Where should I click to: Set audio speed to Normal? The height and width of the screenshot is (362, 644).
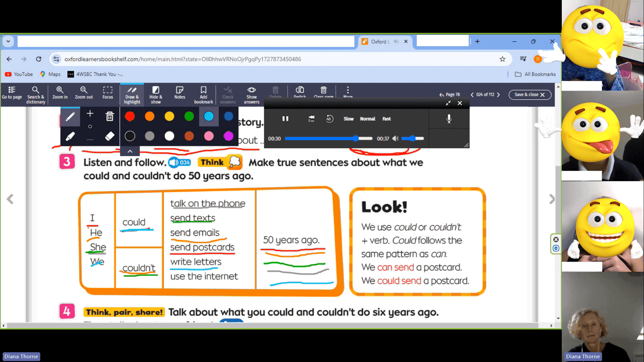point(367,119)
